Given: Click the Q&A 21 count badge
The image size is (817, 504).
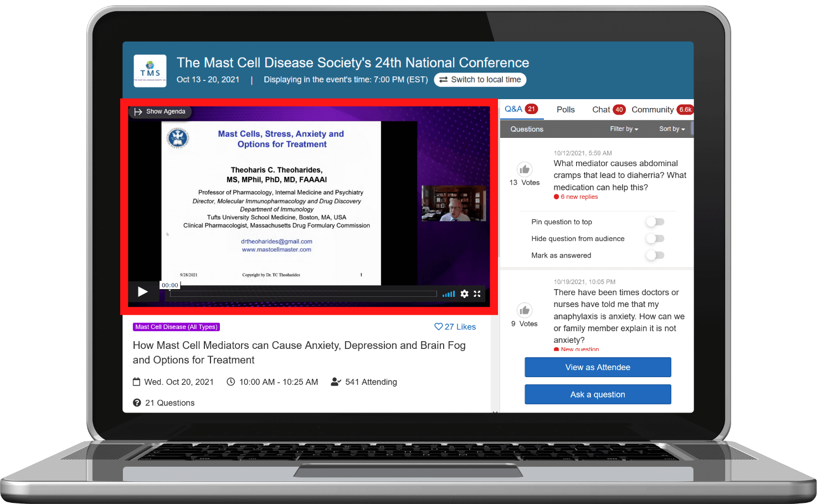Looking at the screenshot, I should 532,109.
